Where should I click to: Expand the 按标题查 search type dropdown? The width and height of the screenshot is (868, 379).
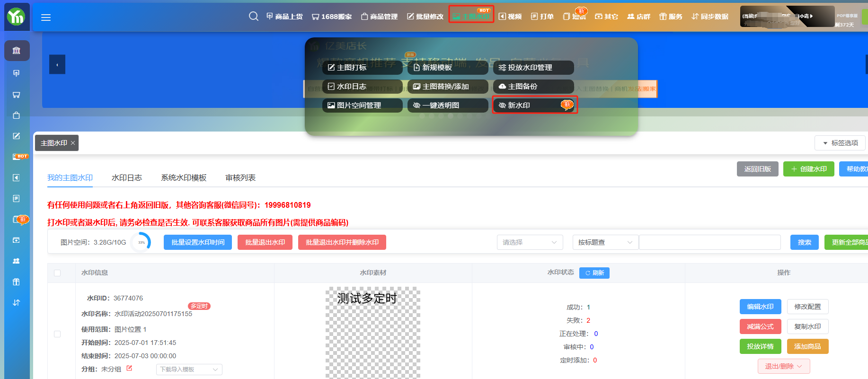pos(605,242)
